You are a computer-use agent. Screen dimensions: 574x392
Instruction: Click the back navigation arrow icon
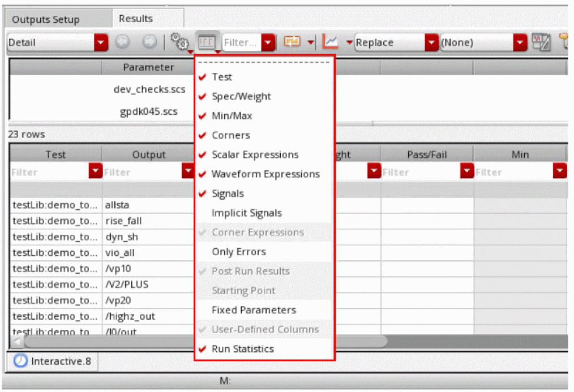122,42
